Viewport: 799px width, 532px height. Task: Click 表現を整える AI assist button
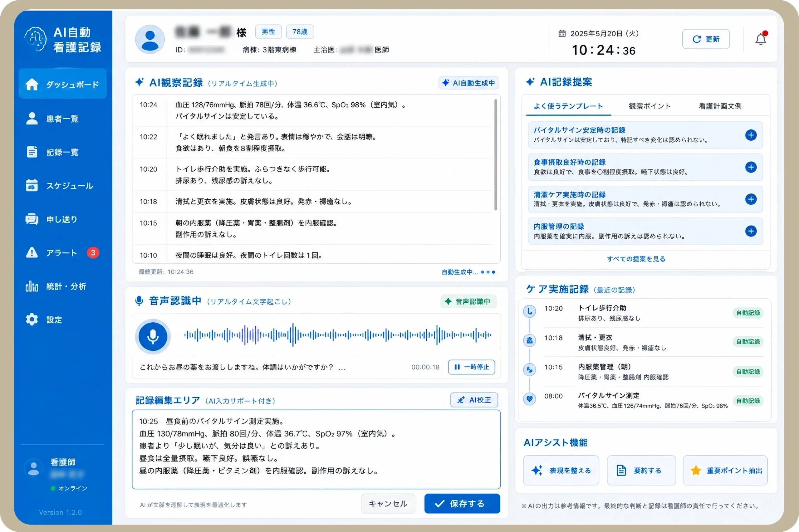(x=561, y=470)
